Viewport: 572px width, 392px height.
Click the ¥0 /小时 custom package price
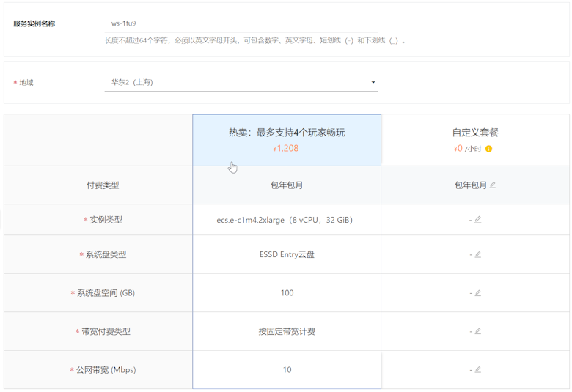(467, 149)
